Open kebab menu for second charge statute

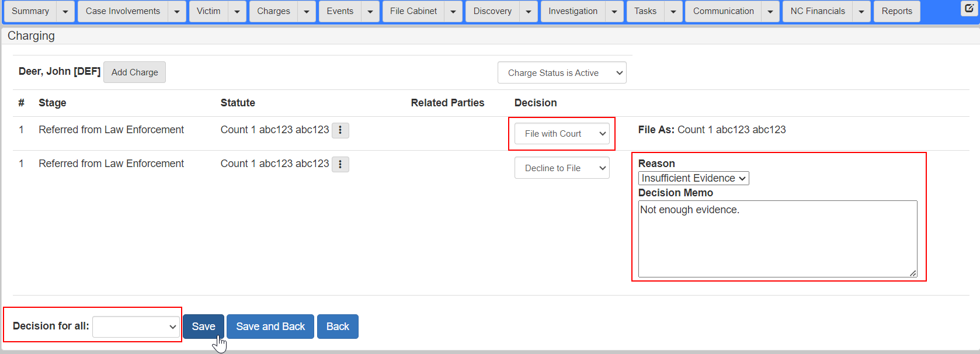pyautogui.click(x=340, y=164)
